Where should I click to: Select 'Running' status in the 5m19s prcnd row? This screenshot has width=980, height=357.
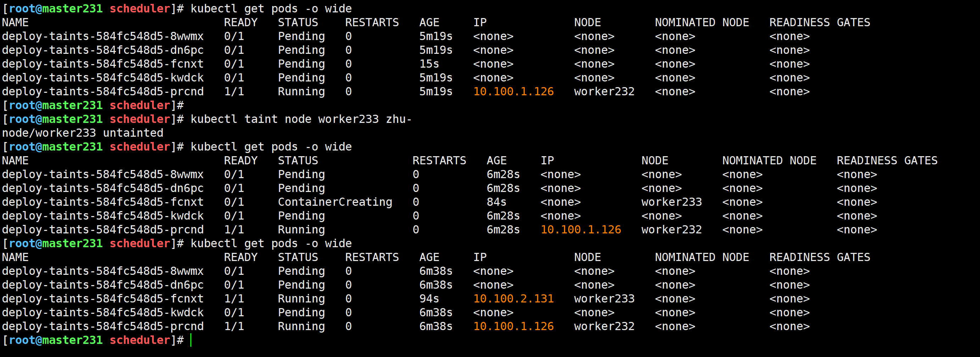tap(301, 91)
